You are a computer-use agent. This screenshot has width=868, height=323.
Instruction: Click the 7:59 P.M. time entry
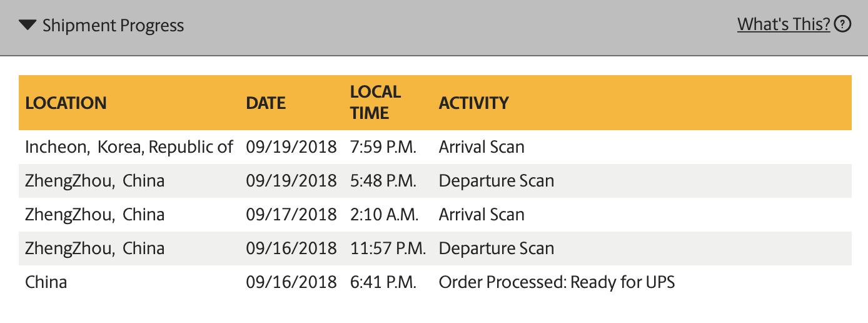point(383,147)
